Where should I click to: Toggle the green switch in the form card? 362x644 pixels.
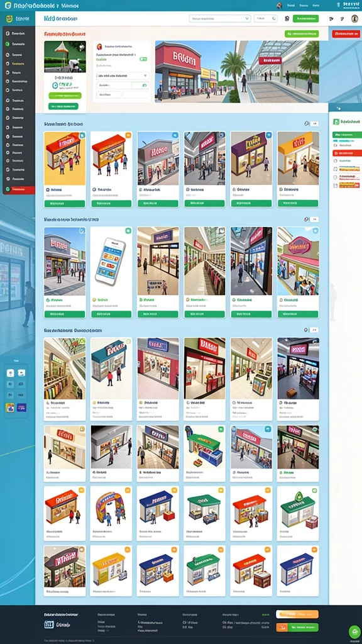[x=143, y=59]
